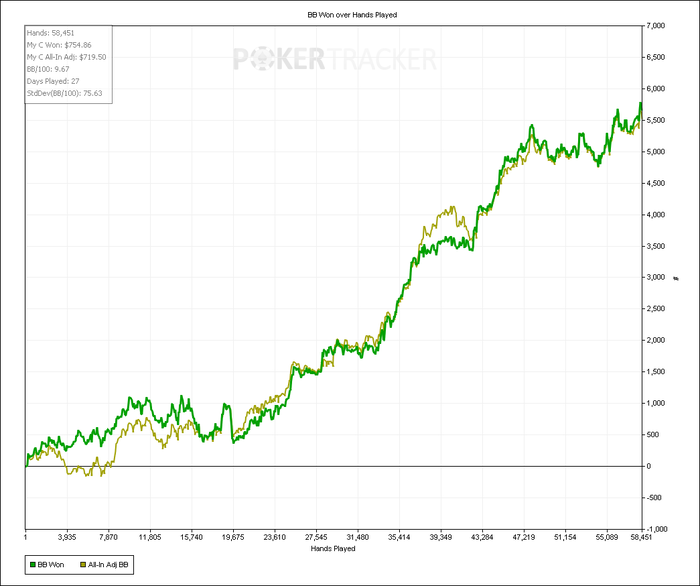Click y-axis label 4,500
700x586 pixels.
[x=656, y=183]
